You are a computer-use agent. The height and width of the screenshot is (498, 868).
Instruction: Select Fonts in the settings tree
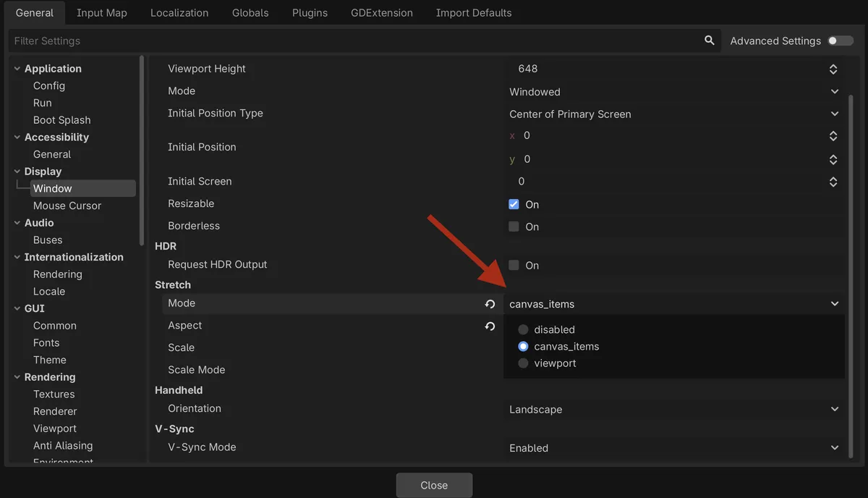[x=46, y=342]
